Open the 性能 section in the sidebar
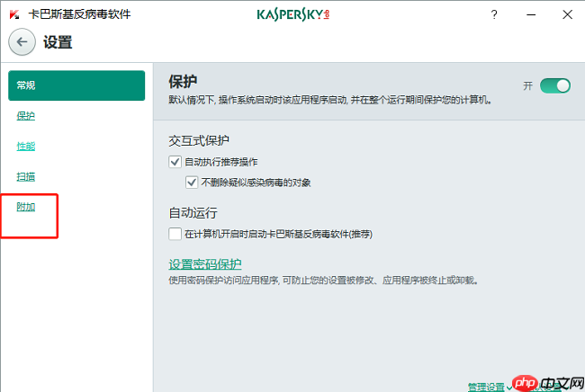 click(x=26, y=146)
